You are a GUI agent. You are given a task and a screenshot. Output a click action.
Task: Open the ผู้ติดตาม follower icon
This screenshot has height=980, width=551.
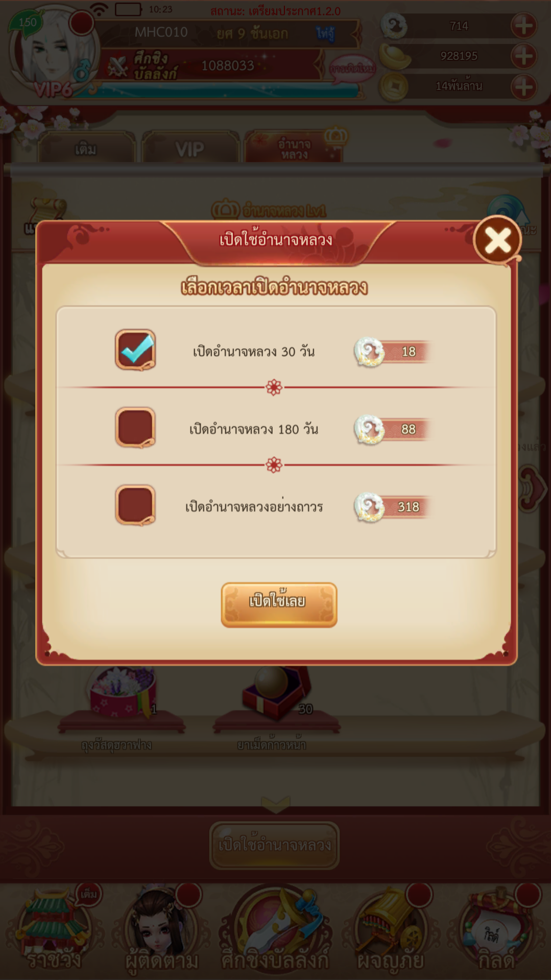point(161,931)
